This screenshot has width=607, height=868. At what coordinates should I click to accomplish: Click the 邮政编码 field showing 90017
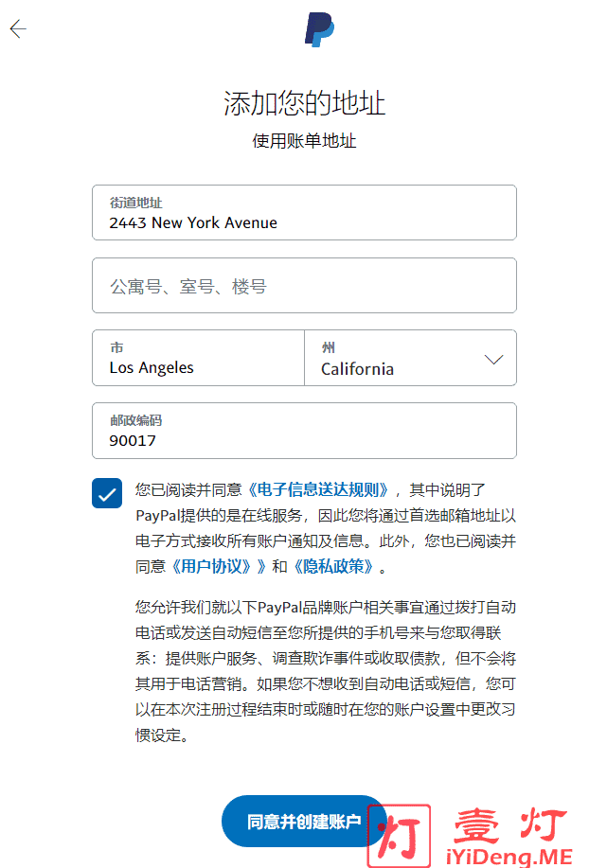coord(304,431)
